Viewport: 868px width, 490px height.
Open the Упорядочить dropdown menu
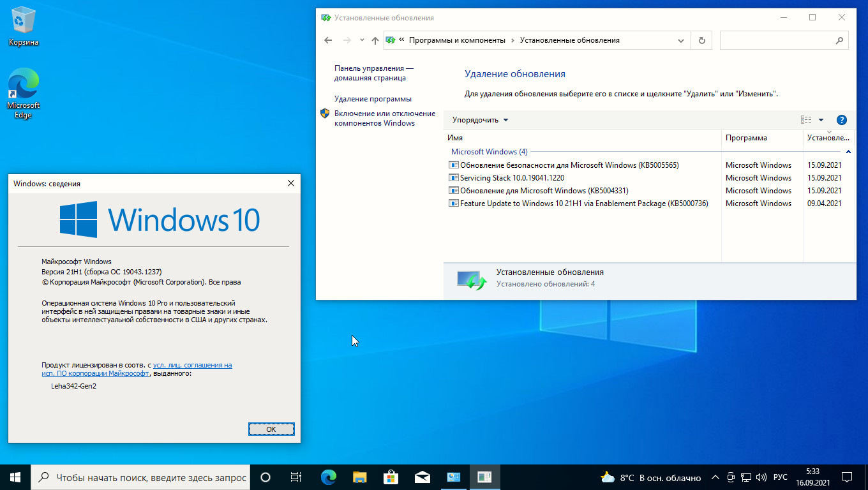click(x=481, y=120)
